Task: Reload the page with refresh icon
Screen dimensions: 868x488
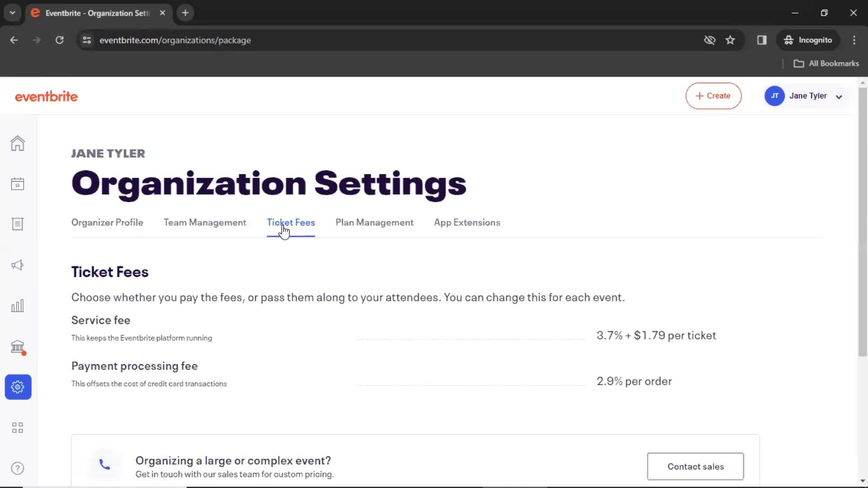Action: [x=59, y=40]
